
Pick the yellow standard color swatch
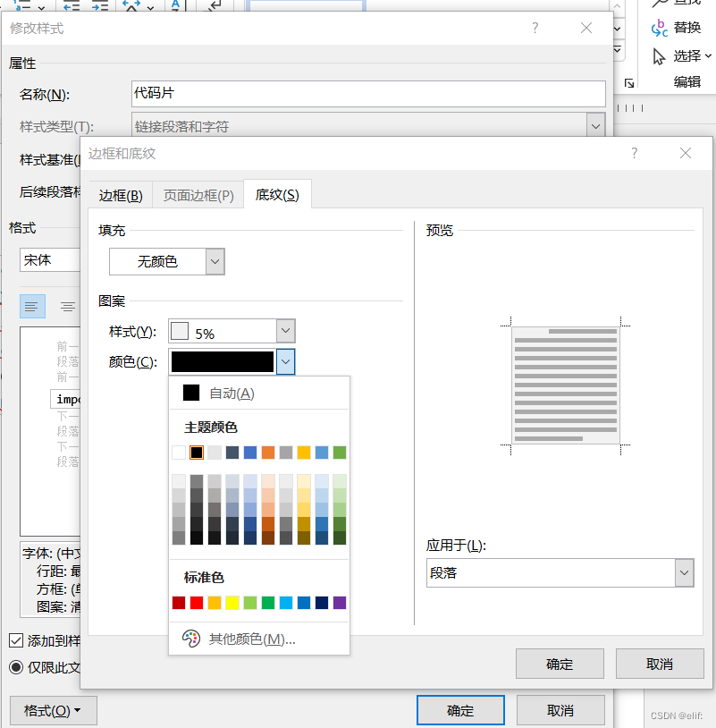coord(232,603)
